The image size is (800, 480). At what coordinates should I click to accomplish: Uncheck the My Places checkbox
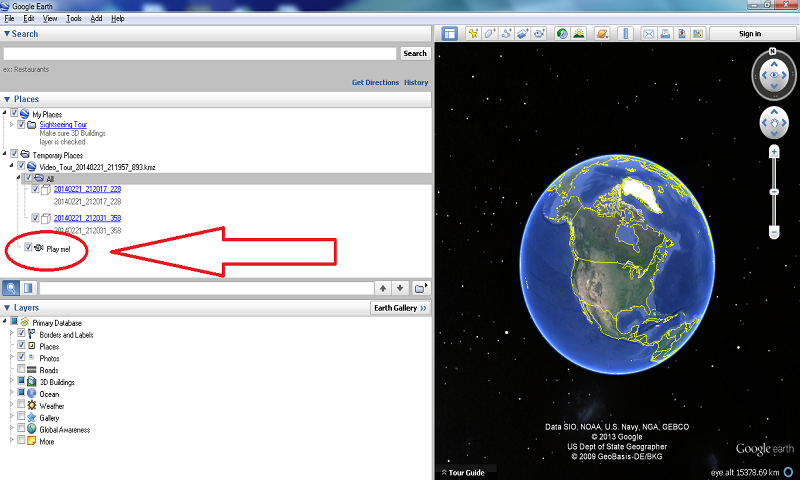pos(14,113)
